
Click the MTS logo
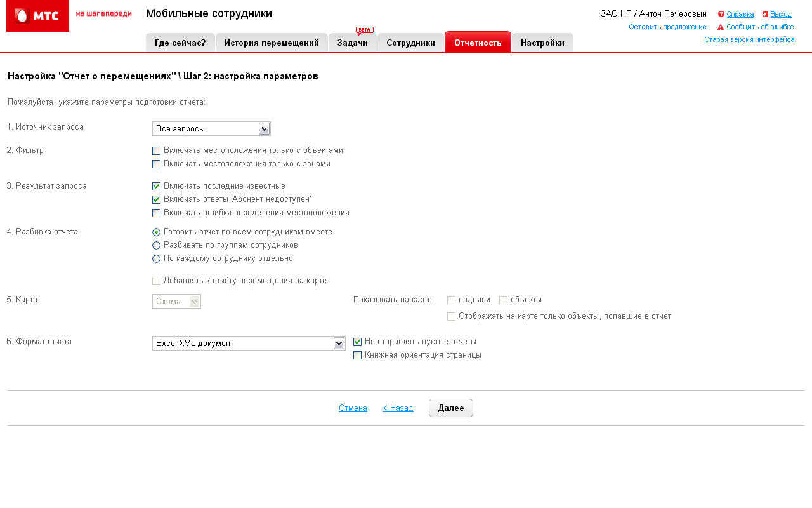[x=37, y=16]
